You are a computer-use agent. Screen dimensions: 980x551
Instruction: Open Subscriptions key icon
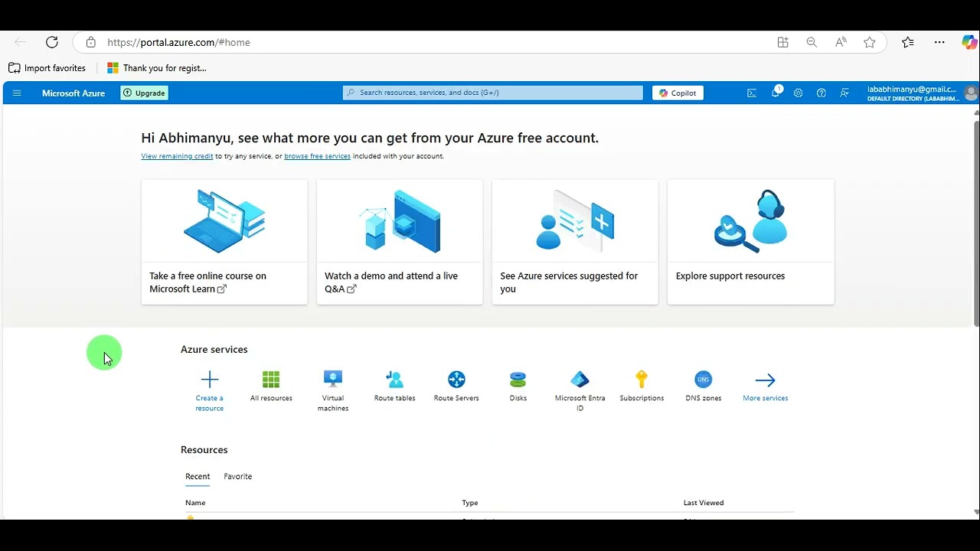pos(642,380)
